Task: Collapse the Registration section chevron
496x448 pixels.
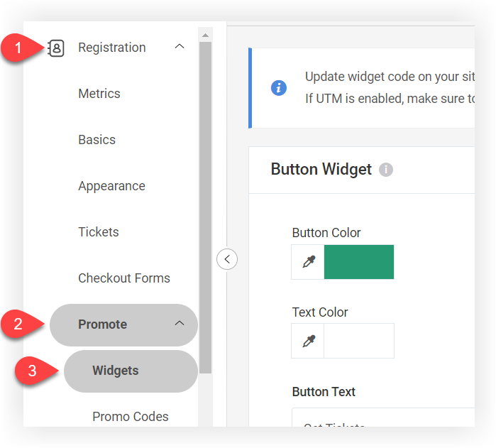Action: [x=180, y=47]
